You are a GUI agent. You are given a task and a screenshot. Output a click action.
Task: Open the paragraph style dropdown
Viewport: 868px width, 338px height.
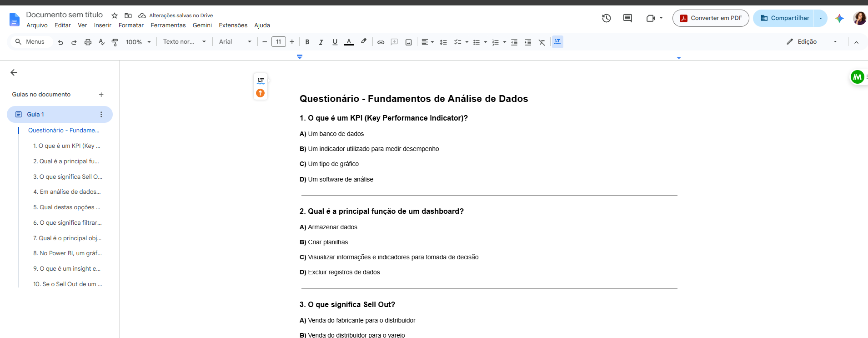[x=185, y=42]
